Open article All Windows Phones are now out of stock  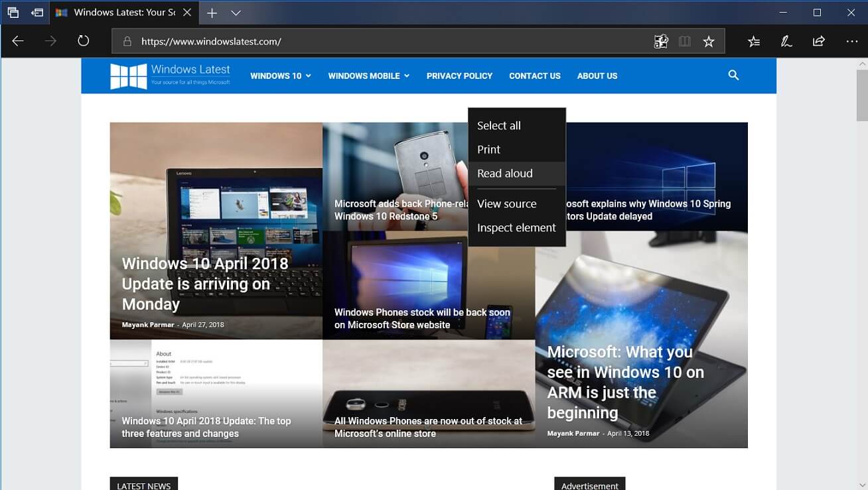[428, 427]
